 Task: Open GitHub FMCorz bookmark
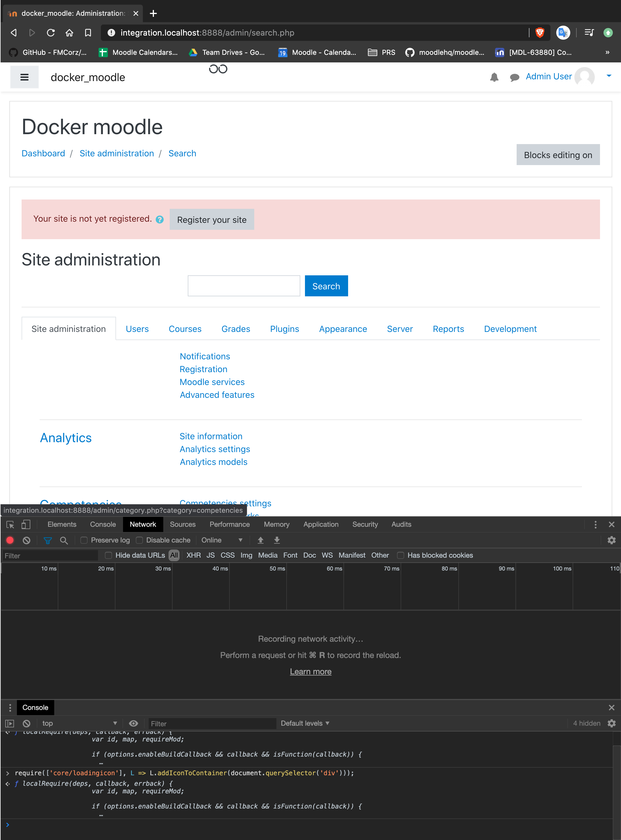[x=48, y=52]
